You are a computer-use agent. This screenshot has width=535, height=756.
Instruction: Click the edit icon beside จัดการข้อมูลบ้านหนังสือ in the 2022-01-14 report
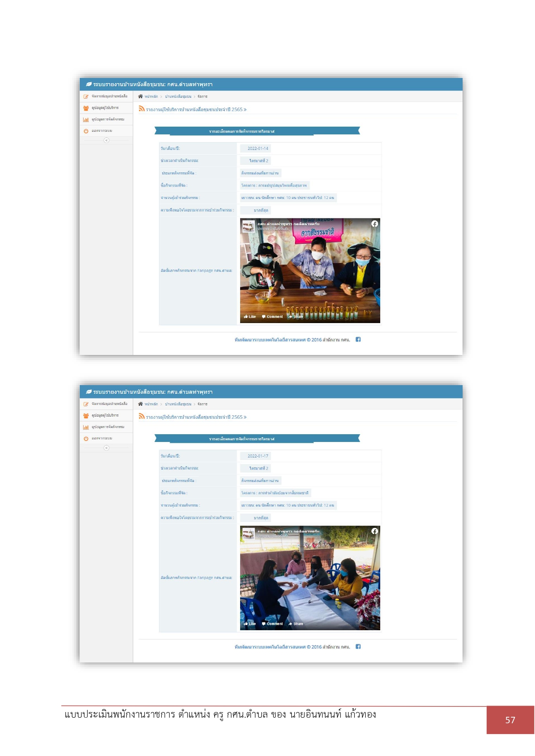86,96
